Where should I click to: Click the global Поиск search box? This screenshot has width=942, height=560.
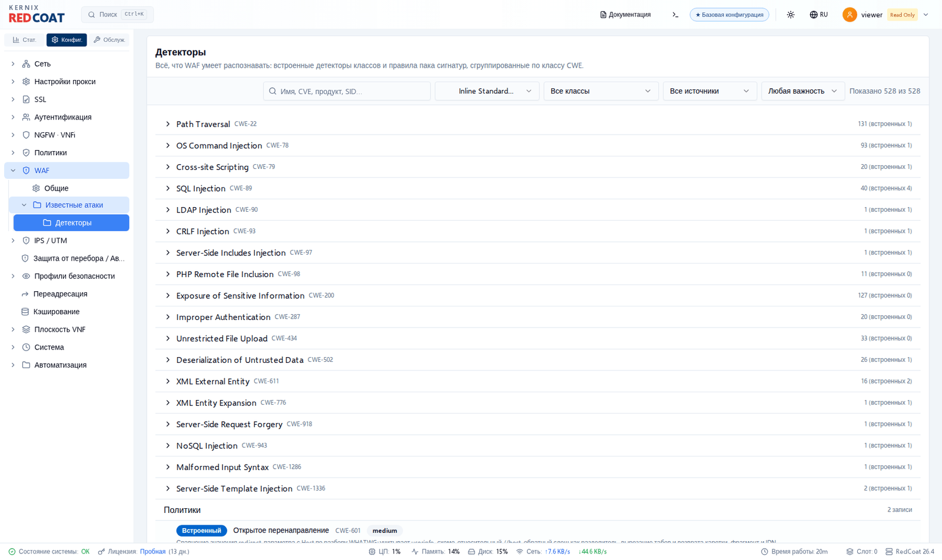point(117,15)
